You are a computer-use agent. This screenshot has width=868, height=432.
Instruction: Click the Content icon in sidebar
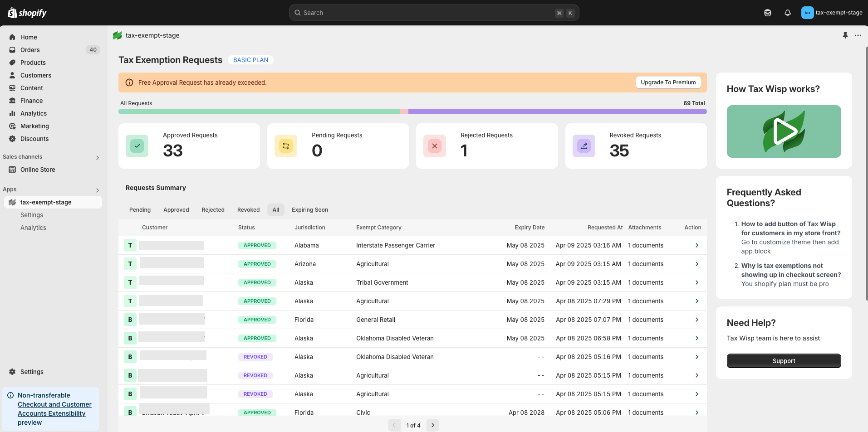click(12, 88)
